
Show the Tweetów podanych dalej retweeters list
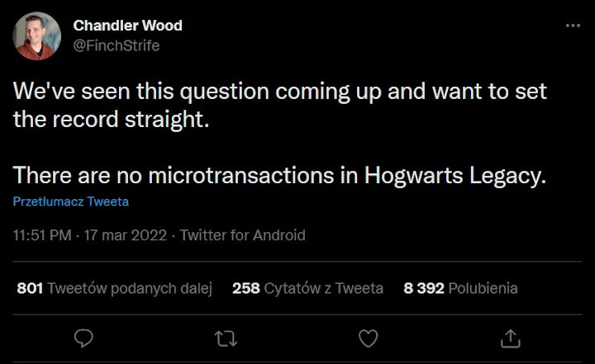(x=130, y=288)
